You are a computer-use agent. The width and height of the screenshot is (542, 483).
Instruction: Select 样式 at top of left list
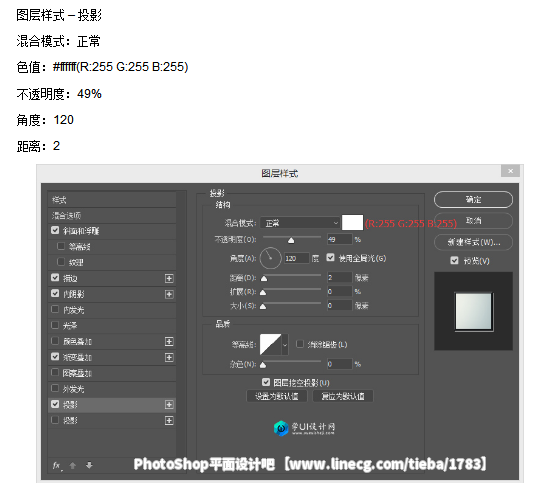coord(112,200)
